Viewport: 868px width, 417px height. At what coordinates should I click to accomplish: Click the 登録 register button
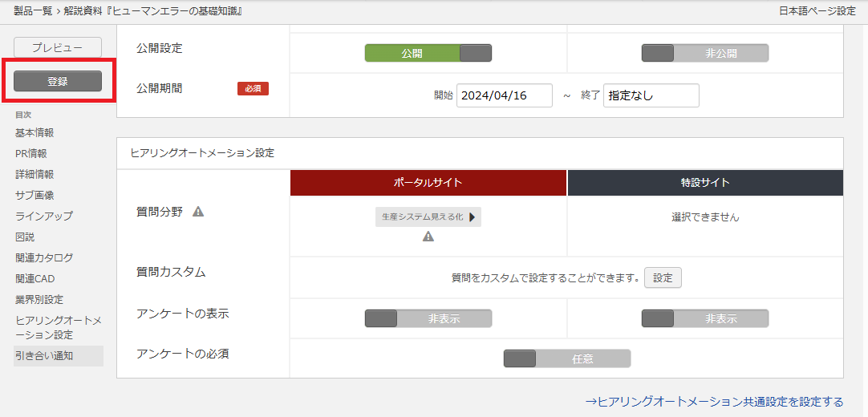pyautogui.click(x=58, y=81)
